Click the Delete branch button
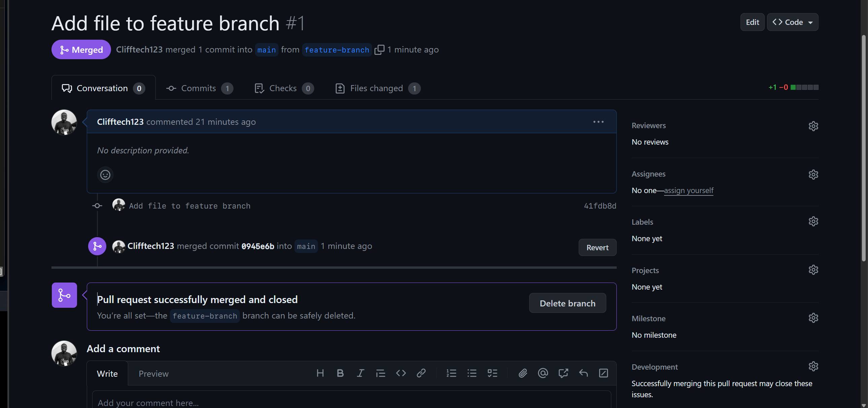Screen dimensions: 868x408 568,303
